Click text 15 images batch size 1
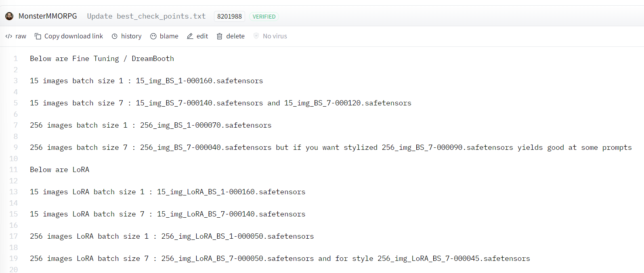The width and height of the screenshot is (644, 273). click(76, 81)
